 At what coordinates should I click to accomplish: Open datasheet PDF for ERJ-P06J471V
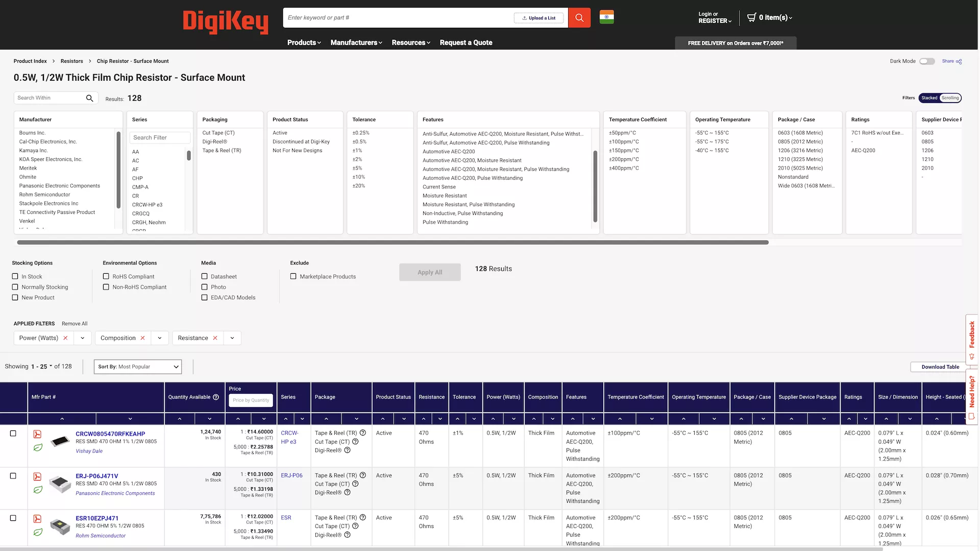pyautogui.click(x=37, y=476)
